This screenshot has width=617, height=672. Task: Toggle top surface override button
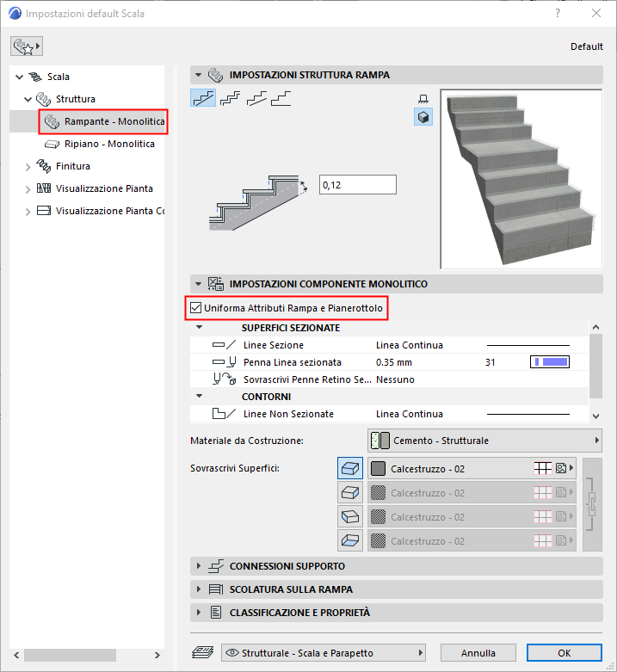pyautogui.click(x=350, y=468)
